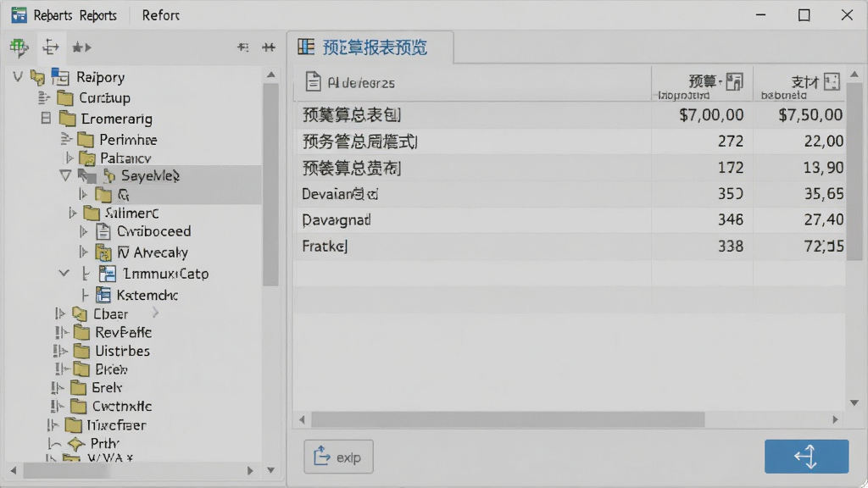Select the SayeMe tree item
Viewport: 868px width, 488px height.
[150, 176]
